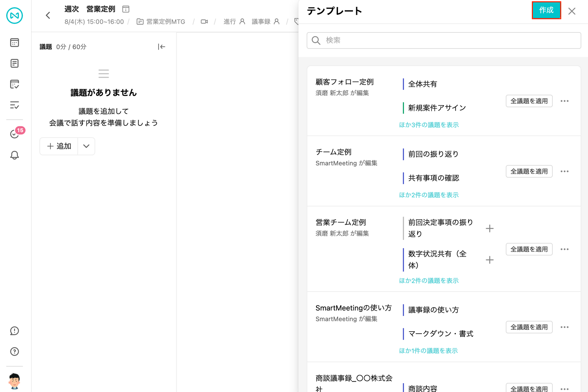Open the notes document icon in sidebar
Viewport: 588px width, 392px height.
click(14, 63)
